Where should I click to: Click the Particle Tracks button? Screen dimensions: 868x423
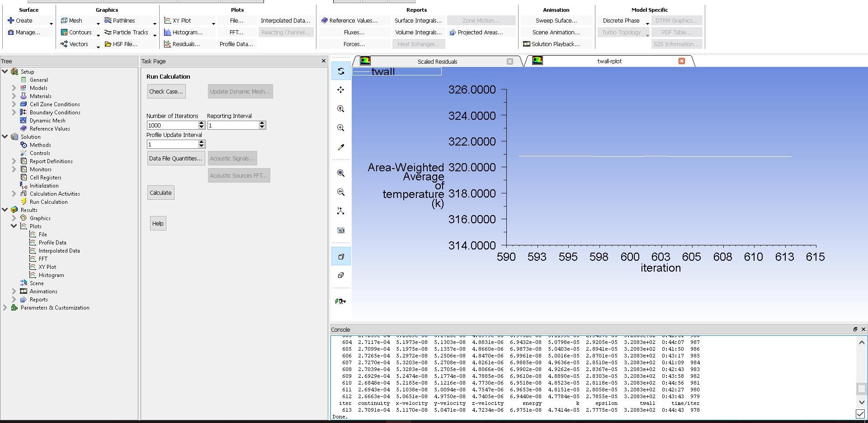[127, 32]
